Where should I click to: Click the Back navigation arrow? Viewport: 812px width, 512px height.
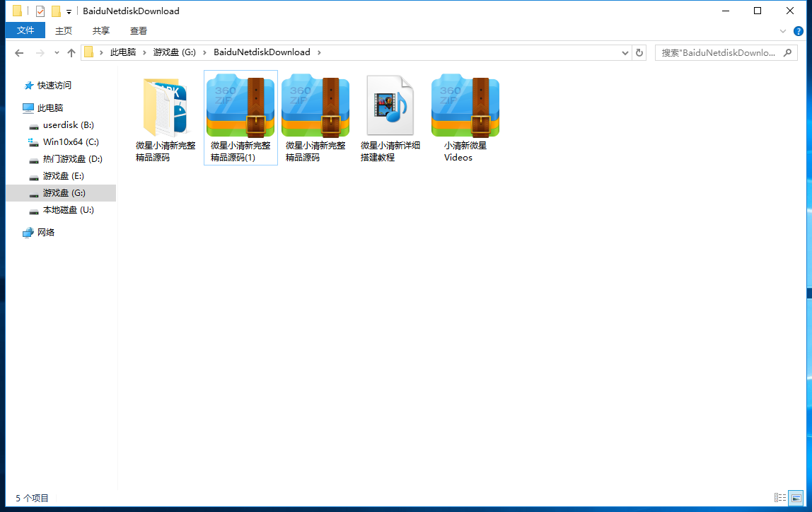pyautogui.click(x=19, y=53)
